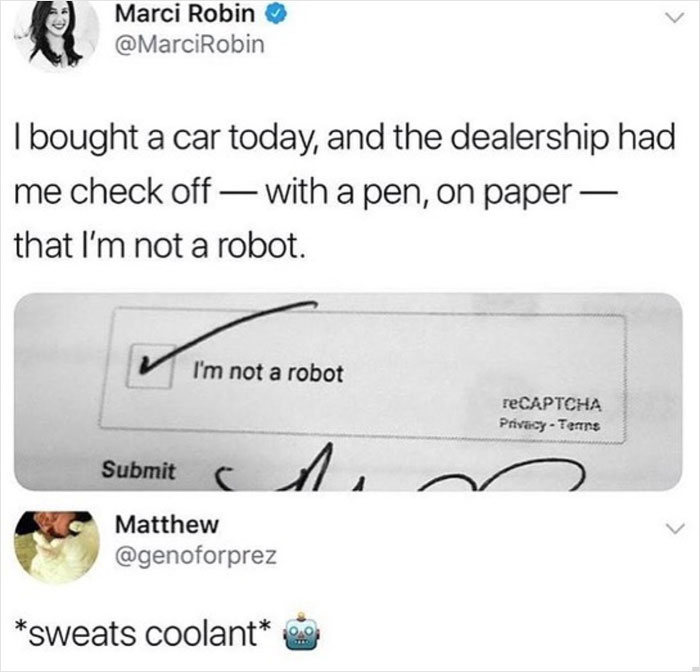
Task: Click the tweet text about the dealership
Action: point(344,191)
